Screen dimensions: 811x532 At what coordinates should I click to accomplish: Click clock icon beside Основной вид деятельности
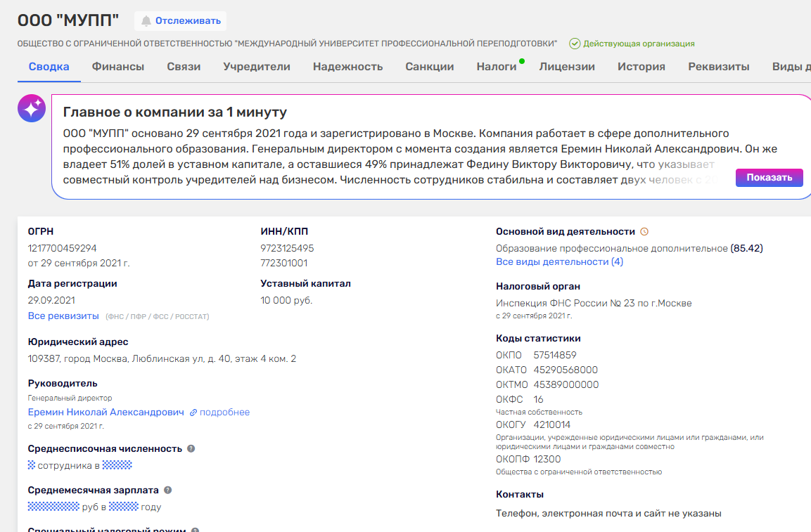tap(644, 232)
